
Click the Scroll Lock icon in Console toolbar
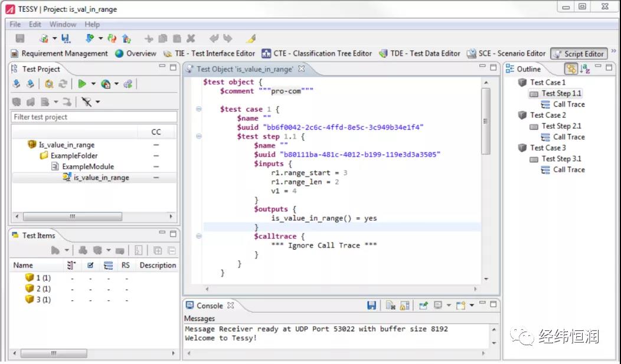(x=404, y=306)
